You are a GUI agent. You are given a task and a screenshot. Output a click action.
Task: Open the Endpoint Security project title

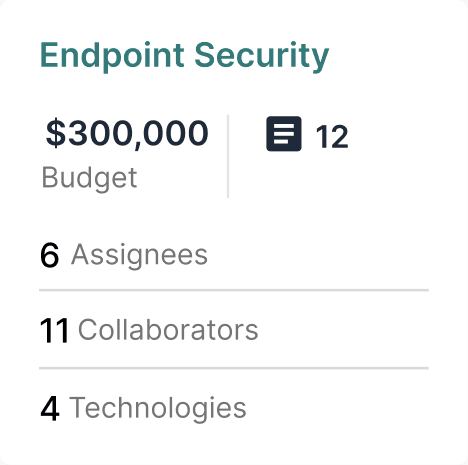coord(184,56)
